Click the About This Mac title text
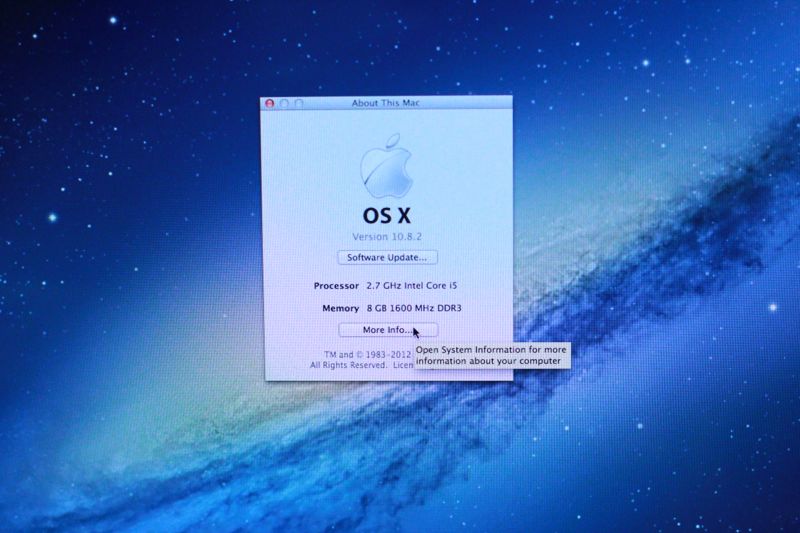 (386, 103)
